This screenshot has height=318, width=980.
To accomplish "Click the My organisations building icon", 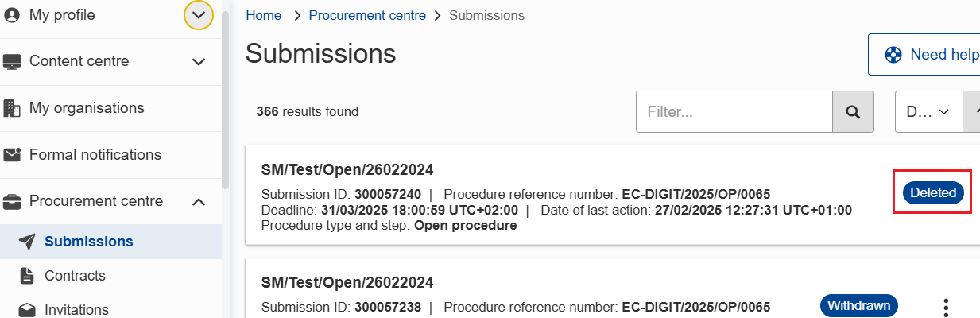I will tap(12, 108).
